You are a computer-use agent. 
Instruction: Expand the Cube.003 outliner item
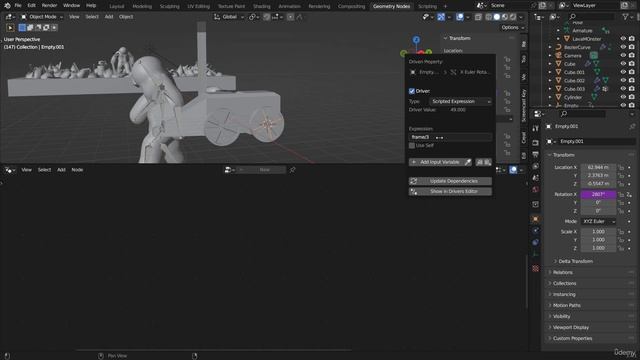point(550,89)
